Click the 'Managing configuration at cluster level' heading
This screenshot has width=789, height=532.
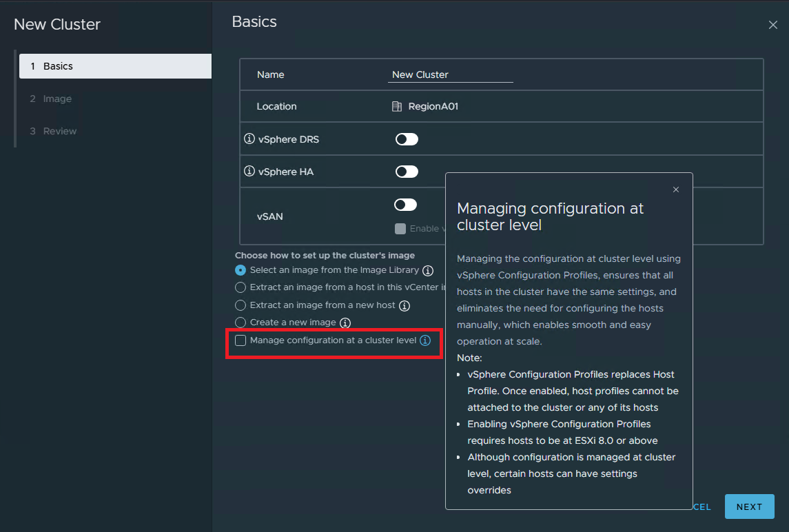[x=550, y=216]
